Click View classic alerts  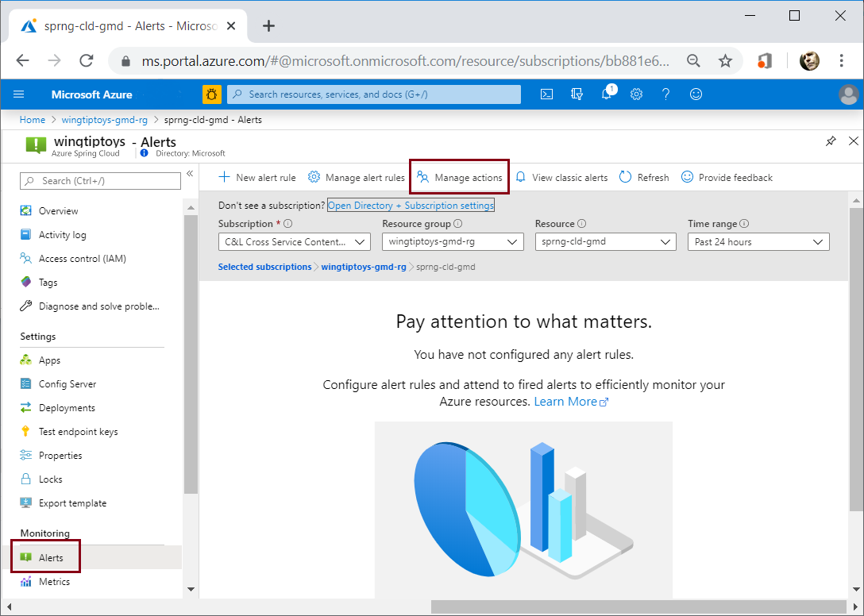561,177
